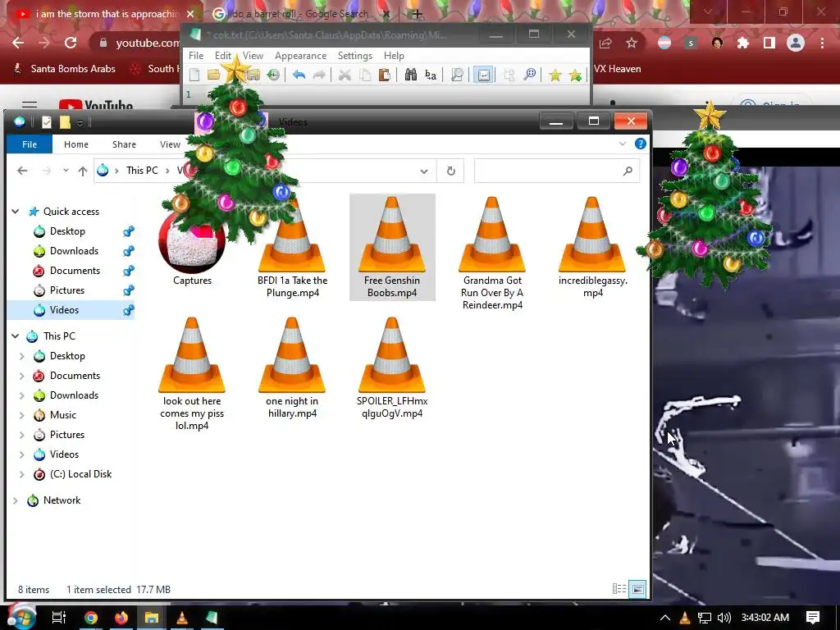Viewport: 840px width, 630px height.
Task: Switch to details view in Explorer status bar
Action: [619, 589]
